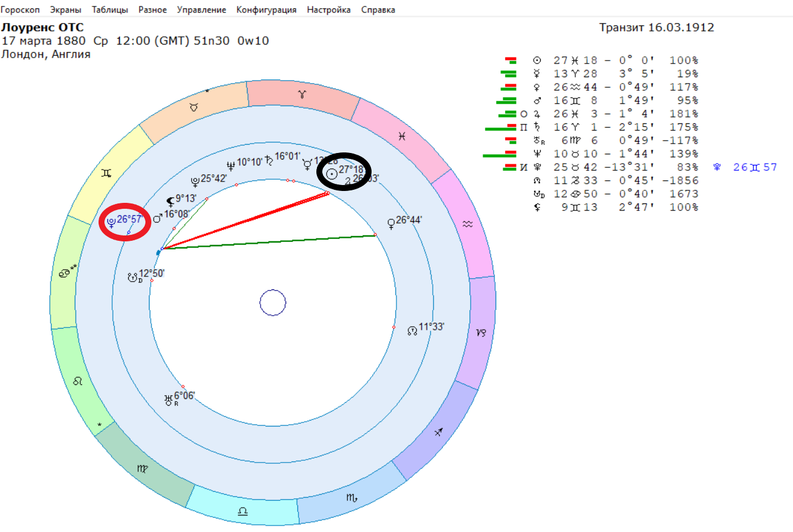The width and height of the screenshot is (793, 532).
Task: Select the Saturn glyph at 16°01'
Action: click(269, 159)
